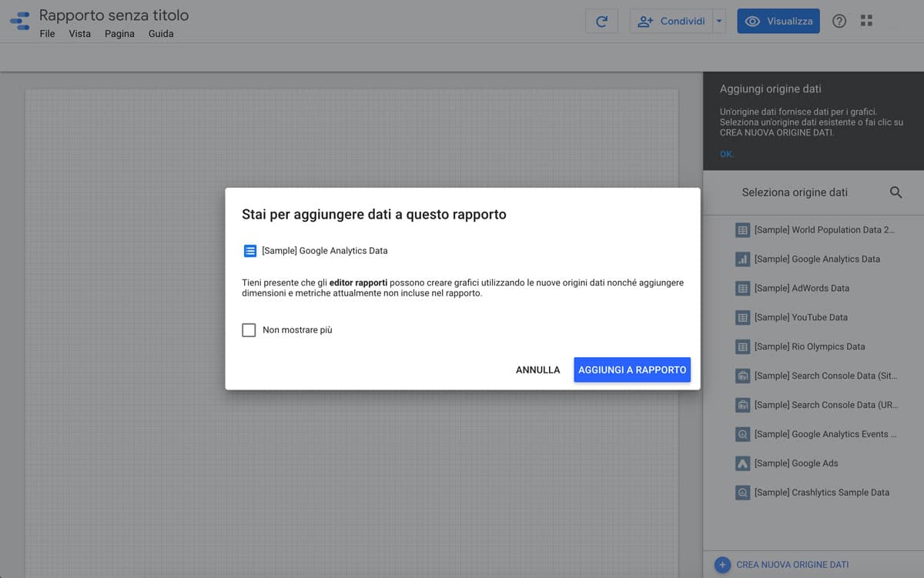The image size is (924, 578).
Task: Click the Rio Olympics Data table icon
Action: (742, 347)
